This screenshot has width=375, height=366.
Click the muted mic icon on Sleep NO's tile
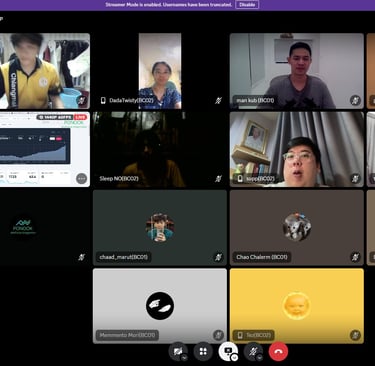coord(218,179)
